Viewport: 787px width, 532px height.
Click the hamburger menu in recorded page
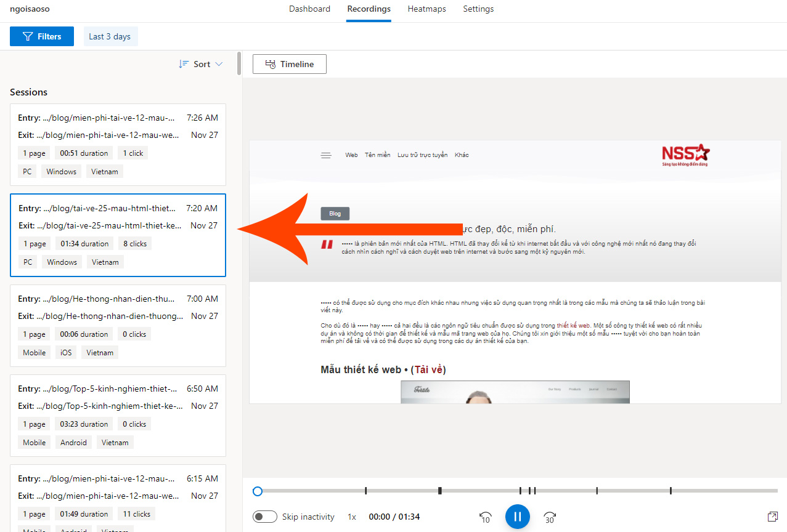tap(326, 155)
